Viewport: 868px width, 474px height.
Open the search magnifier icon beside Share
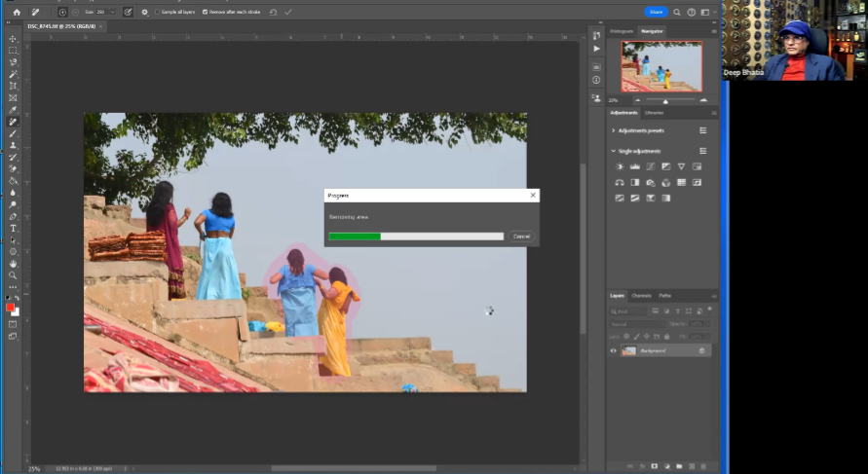coord(678,12)
